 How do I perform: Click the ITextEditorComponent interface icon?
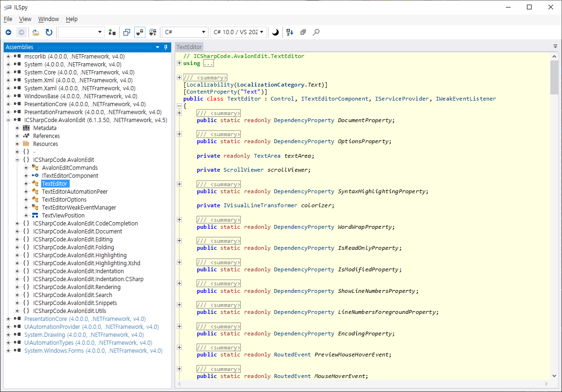pos(35,176)
